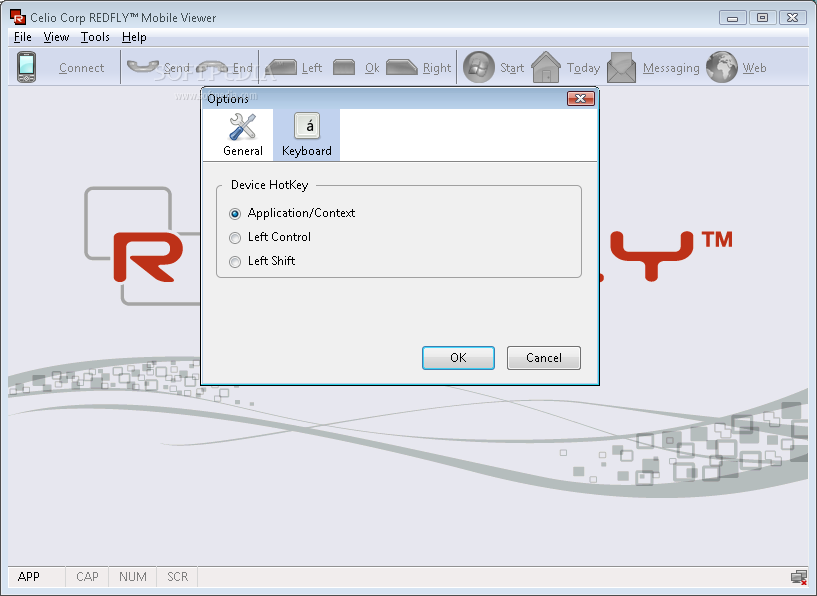Select the Application/Context hotkey radio button
The width and height of the screenshot is (817, 596).
[x=235, y=214]
